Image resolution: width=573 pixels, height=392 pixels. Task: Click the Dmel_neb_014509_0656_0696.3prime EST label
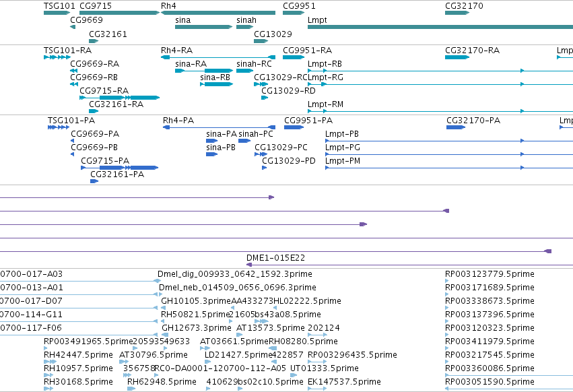tap(238, 288)
